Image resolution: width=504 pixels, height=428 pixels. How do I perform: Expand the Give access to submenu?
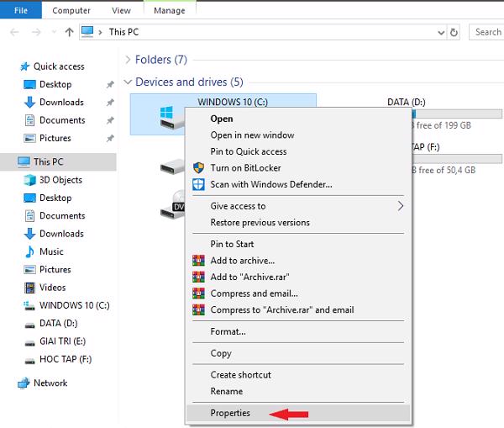pyautogui.click(x=400, y=206)
